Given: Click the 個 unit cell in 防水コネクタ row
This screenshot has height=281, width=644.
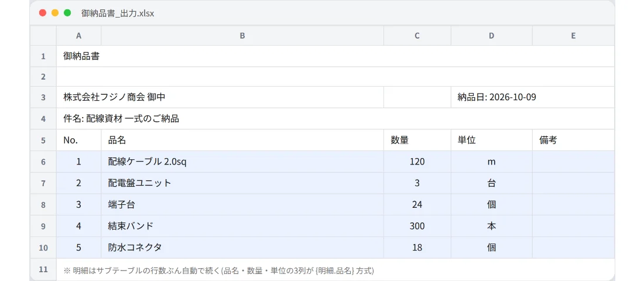Looking at the screenshot, I should (x=492, y=248).
